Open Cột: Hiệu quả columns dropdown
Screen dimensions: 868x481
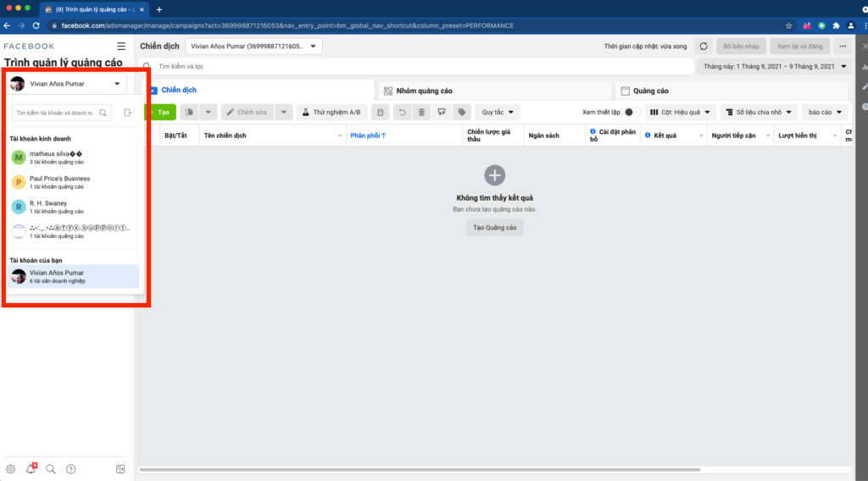(x=680, y=113)
